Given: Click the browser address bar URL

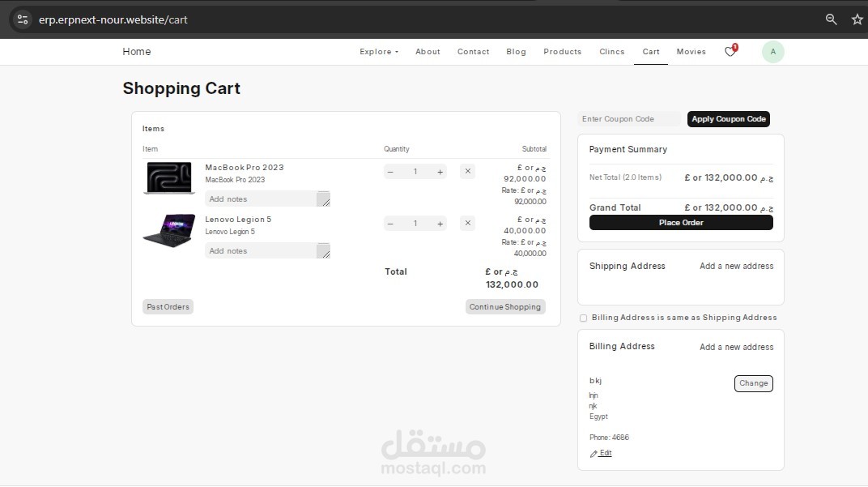Looking at the screenshot, I should (x=113, y=20).
